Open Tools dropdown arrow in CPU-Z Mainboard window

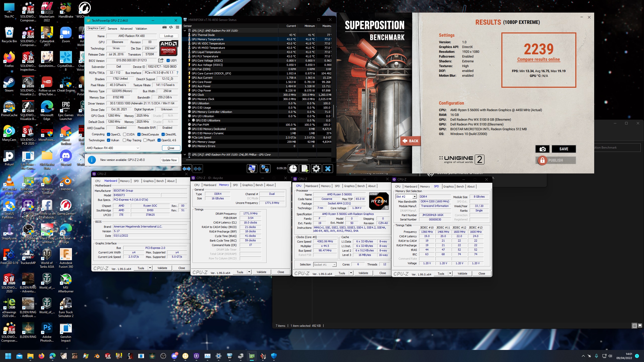point(150,268)
